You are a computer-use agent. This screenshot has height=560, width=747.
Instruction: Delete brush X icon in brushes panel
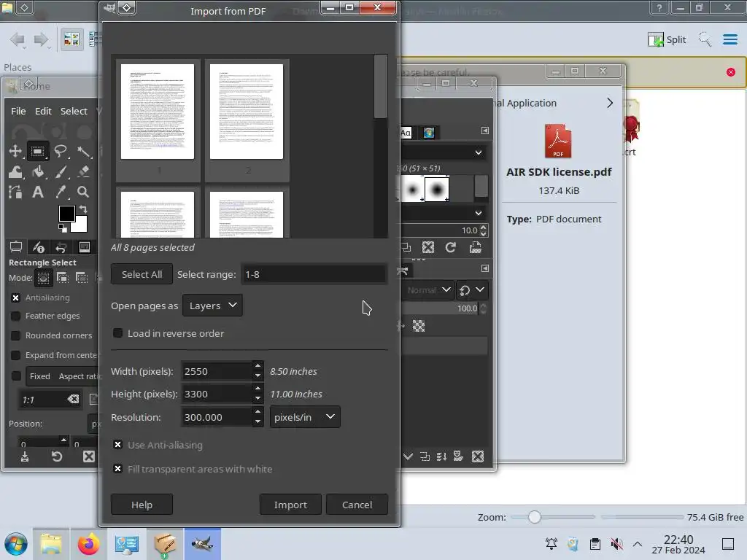tap(427, 247)
